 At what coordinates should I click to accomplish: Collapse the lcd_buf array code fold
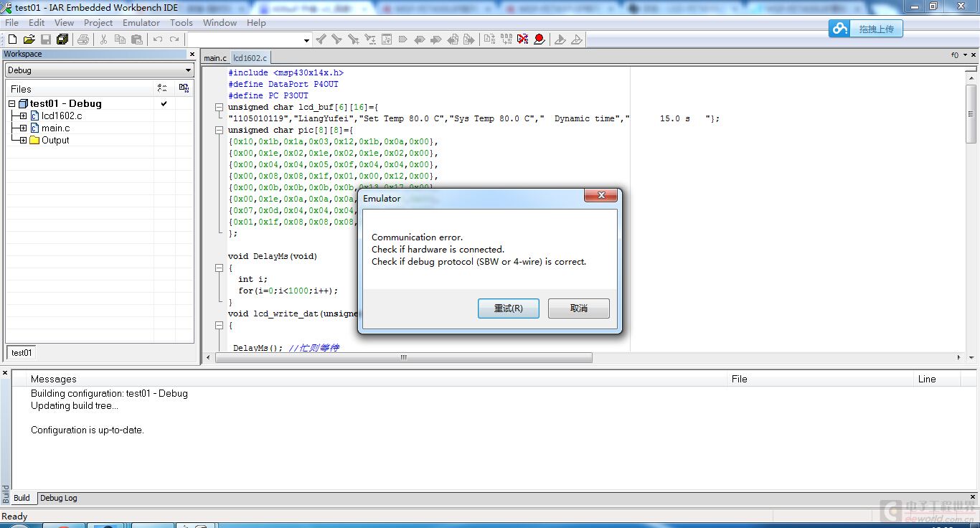(220, 107)
